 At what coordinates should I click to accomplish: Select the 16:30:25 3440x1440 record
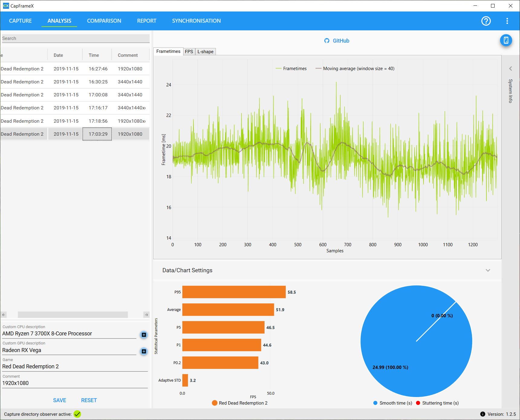click(x=75, y=82)
